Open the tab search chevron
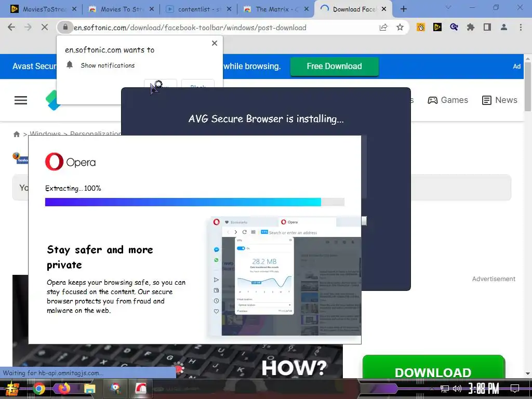This screenshot has height=399, width=532. (x=448, y=7)
